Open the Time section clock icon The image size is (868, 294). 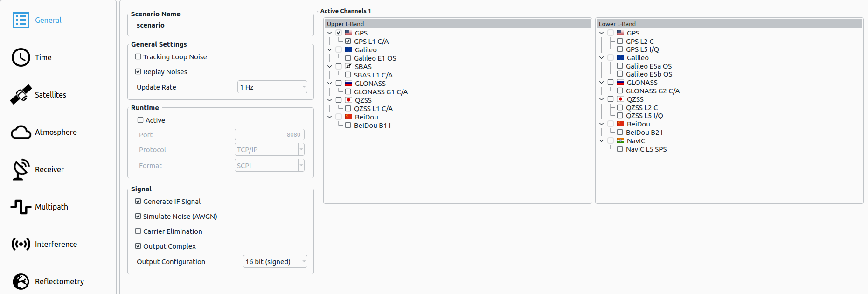pyautogui.click(x=21, y=57)
